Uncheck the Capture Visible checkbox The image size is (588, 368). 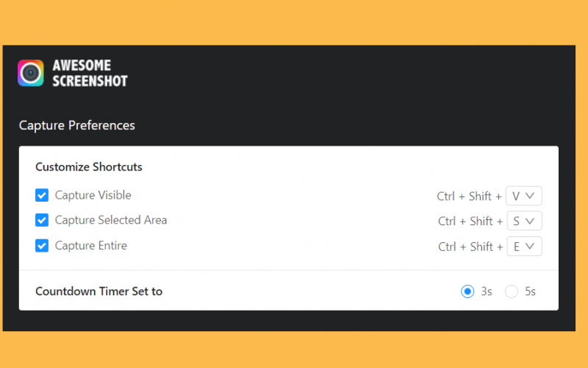pyautogui.click(x=42, y=195)
